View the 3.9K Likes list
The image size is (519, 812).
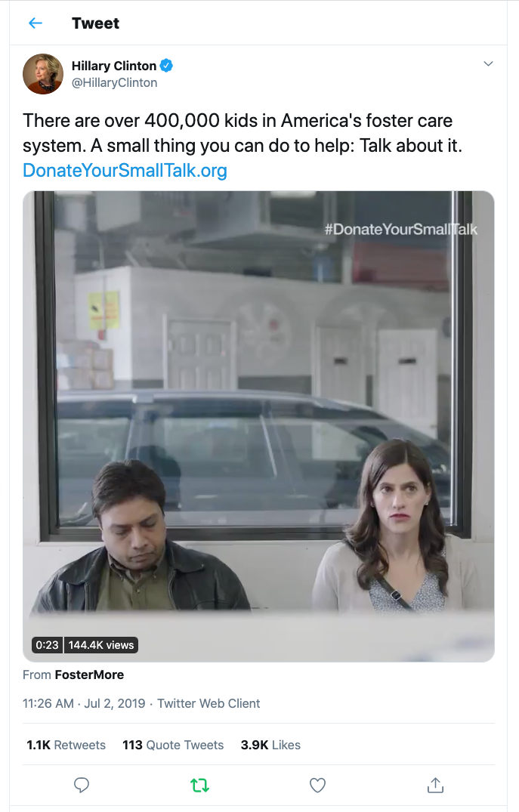(x=270, y=745)
